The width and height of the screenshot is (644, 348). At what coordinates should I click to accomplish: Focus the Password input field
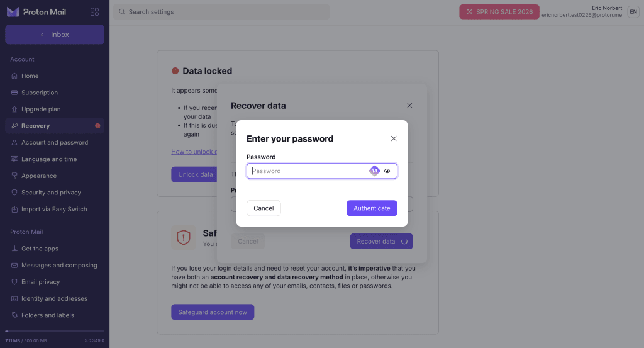click(308, 171)
